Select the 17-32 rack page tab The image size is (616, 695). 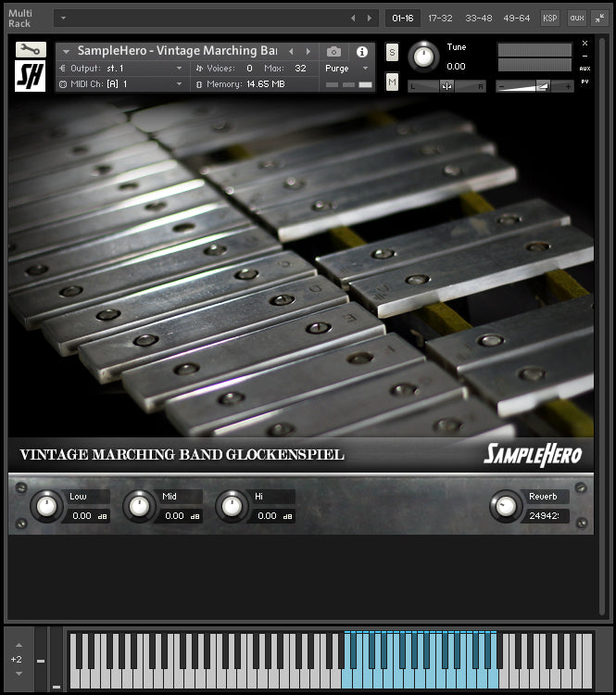point(440,19)
